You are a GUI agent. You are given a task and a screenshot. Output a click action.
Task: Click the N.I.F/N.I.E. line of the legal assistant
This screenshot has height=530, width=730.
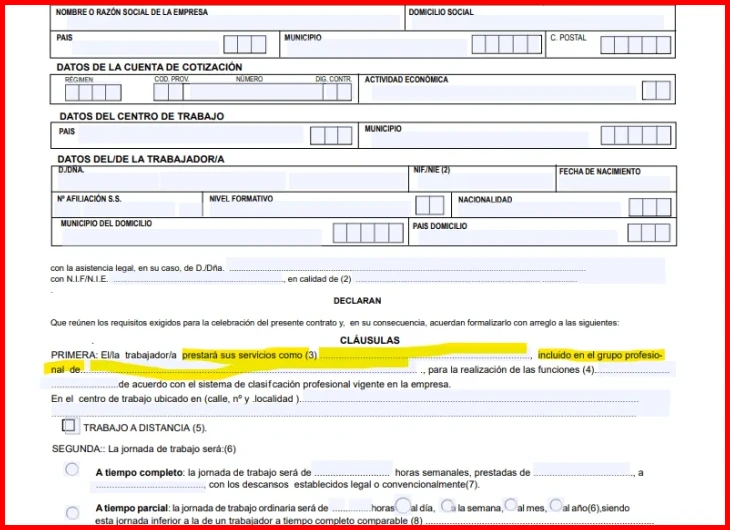pyautogui.click(x=198, y=279)
